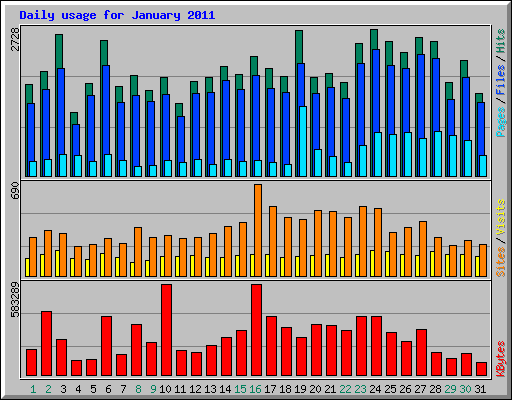Click day 30 on the x-axis
Image resolution: width=512 pixels, height=400 pixels.
pyautogui.click(x=465, y=389)
